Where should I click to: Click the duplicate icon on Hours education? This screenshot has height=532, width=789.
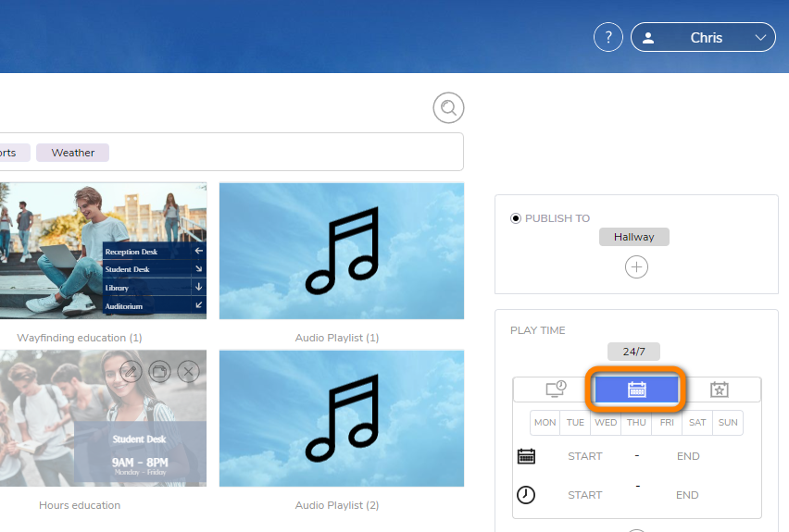(159, 372)
